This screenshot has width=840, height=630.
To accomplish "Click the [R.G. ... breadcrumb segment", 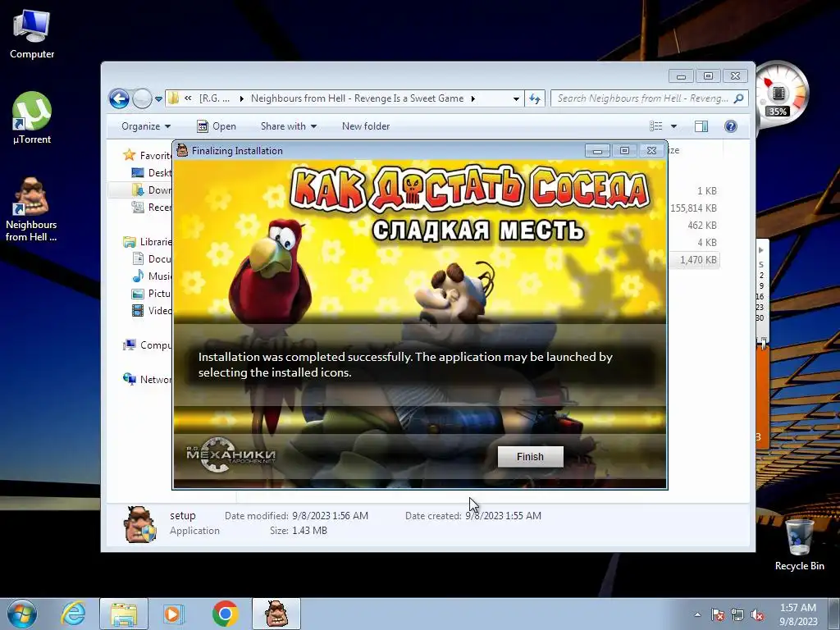I will (x=214, y=98).
